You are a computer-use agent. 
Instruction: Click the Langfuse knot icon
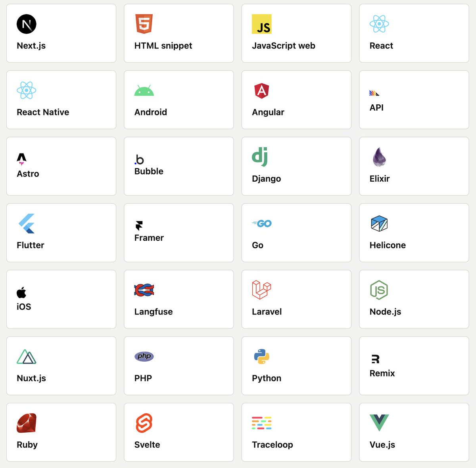pos(144,290)
